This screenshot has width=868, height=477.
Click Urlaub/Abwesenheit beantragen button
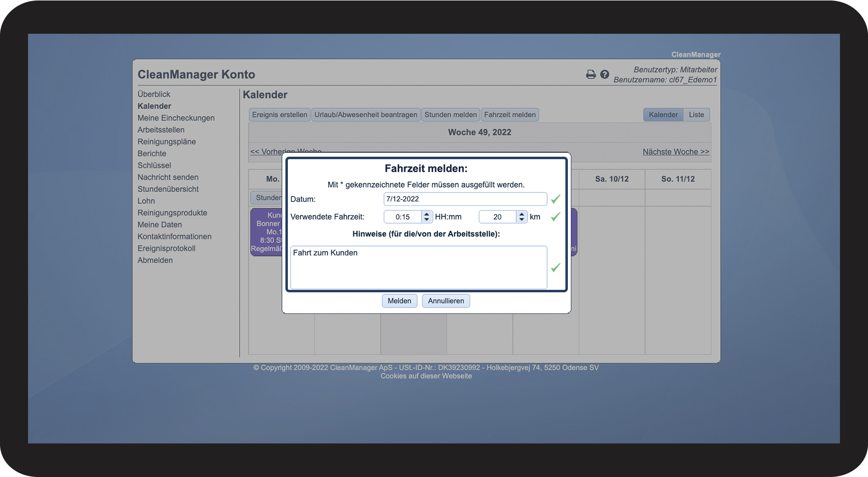[365, 114]
